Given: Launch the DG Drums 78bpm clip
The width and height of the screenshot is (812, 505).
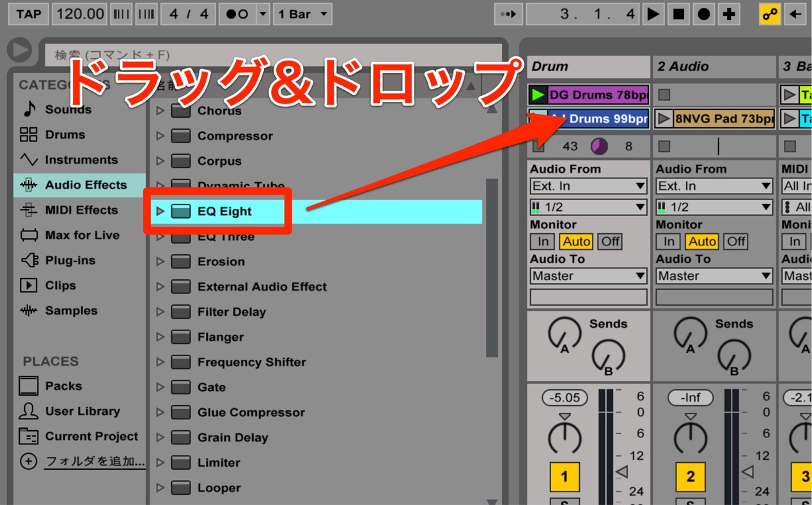Looking at the screenshot, I should point(538,95).
